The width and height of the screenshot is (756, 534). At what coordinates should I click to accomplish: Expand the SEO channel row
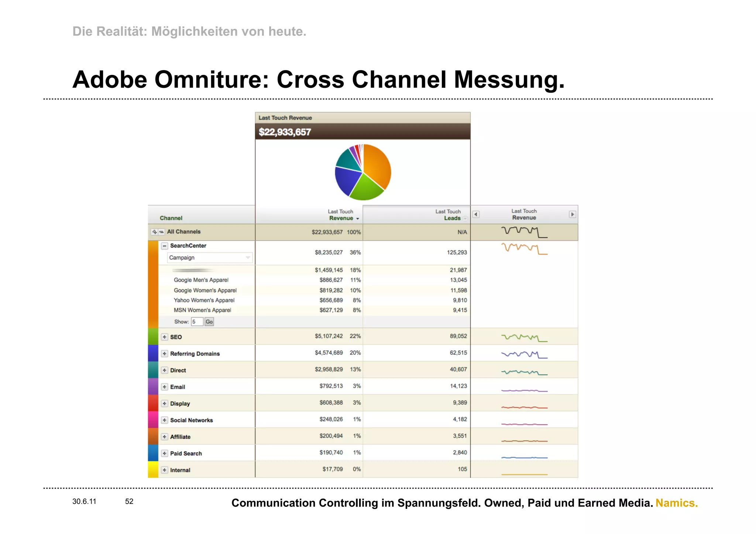point(165,337)
